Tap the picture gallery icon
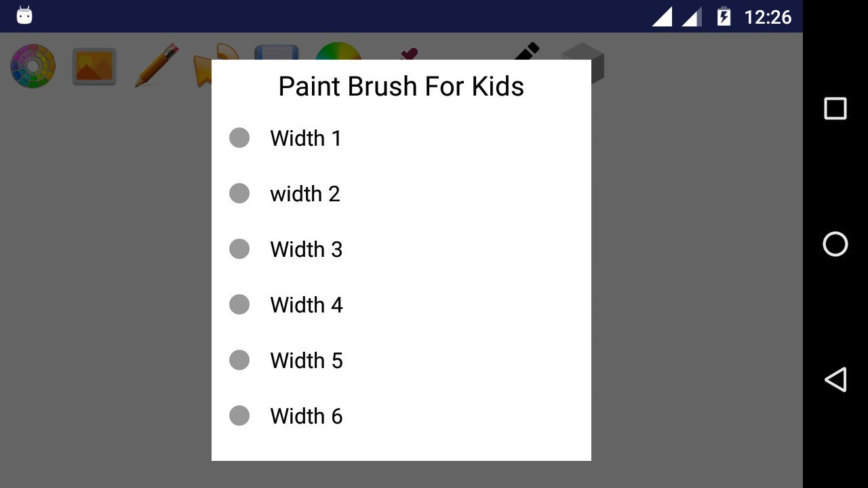Image resolution: width=868 pixels, height=488 pixels. coord(94,66)
